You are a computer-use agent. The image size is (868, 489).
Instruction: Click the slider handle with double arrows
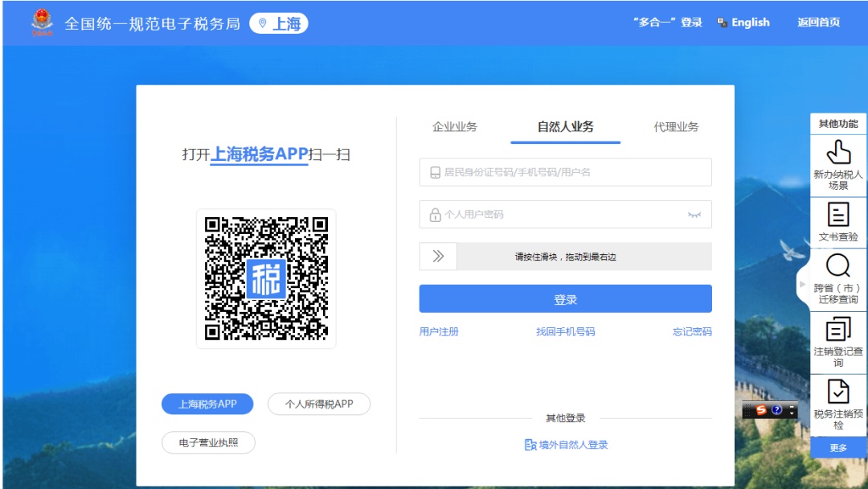coord(438,257)
